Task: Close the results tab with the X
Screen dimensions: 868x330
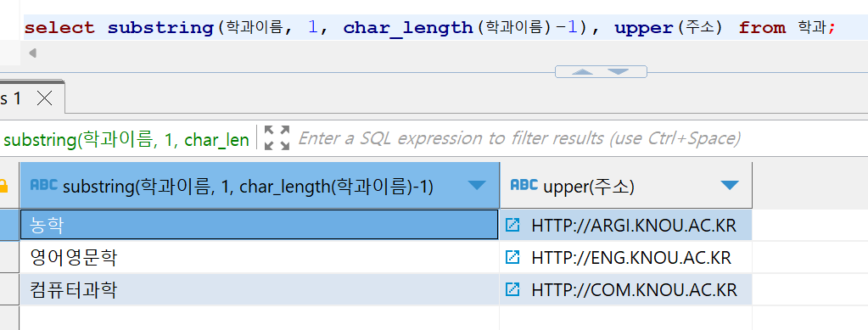Action: pyautogui.click(x=44, y=98)
